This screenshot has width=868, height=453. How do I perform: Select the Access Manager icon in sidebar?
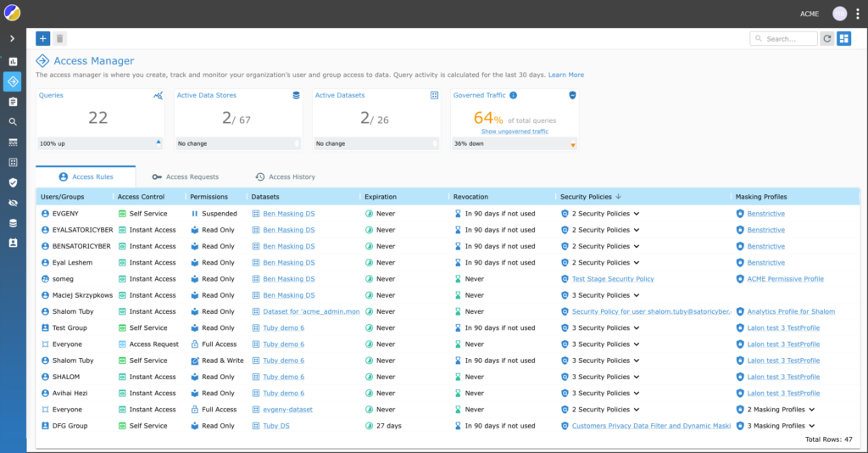[x=13, y=81]
